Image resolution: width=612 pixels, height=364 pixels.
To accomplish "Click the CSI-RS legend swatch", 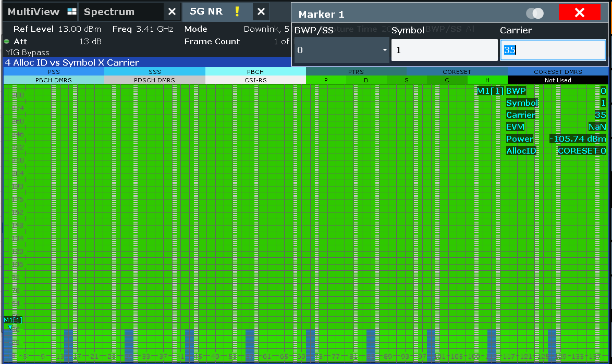I will pyautogui.click(x=255, y=80).
